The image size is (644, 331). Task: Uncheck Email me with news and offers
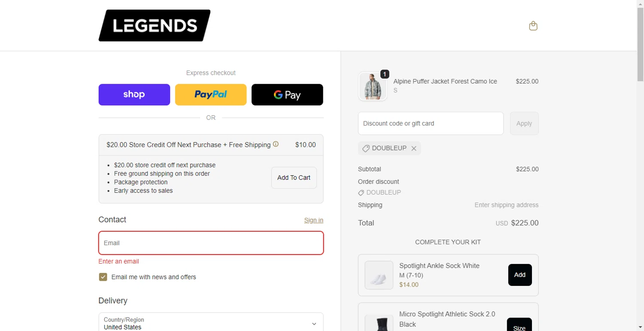pyautogui.click(x=103, y=277)
